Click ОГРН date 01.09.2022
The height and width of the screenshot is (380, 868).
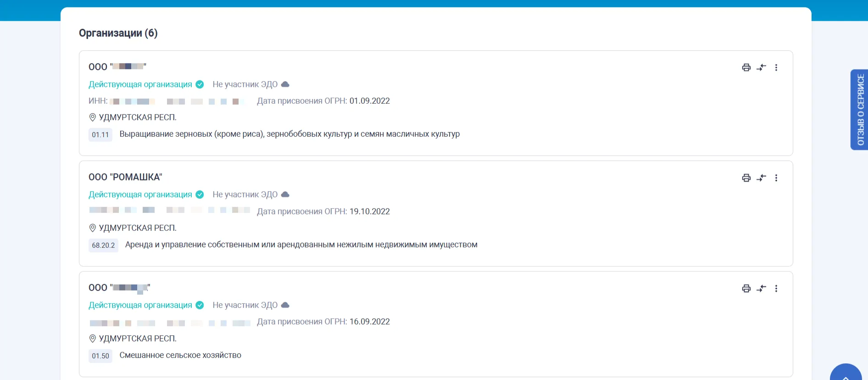370,101
